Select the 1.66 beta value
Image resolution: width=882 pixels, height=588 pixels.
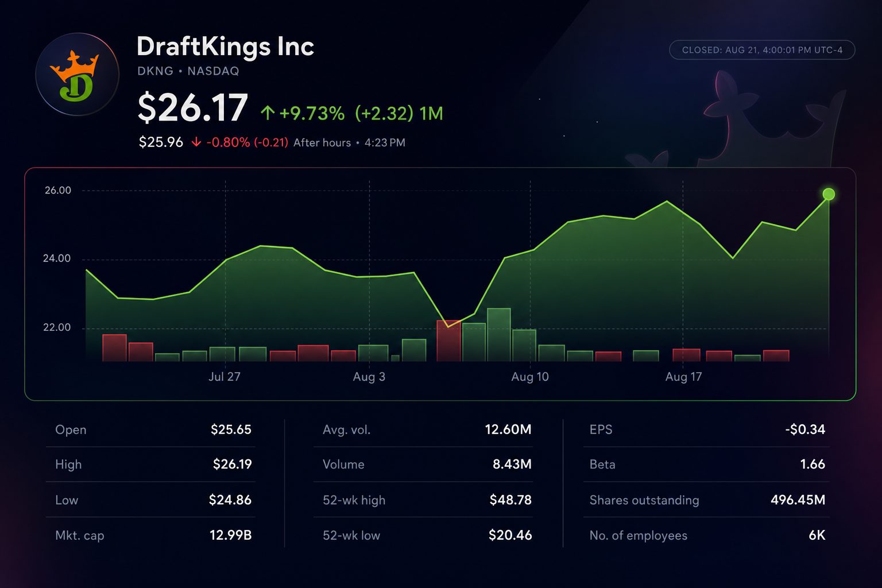(x=813, y=464)
